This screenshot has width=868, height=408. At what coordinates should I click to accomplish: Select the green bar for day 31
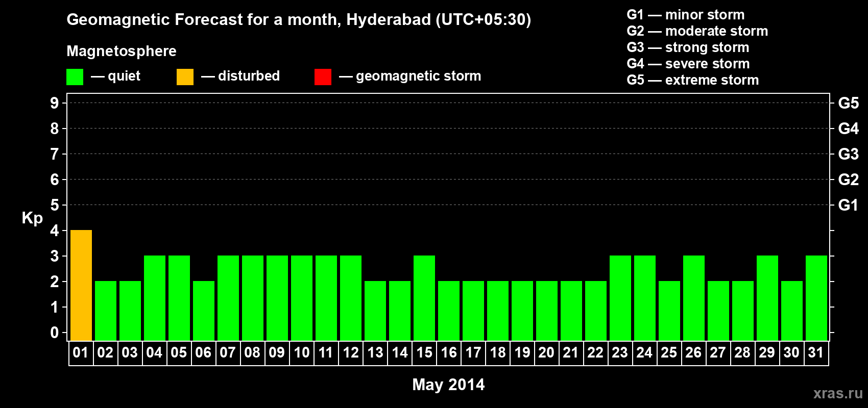tap(816, 298)
